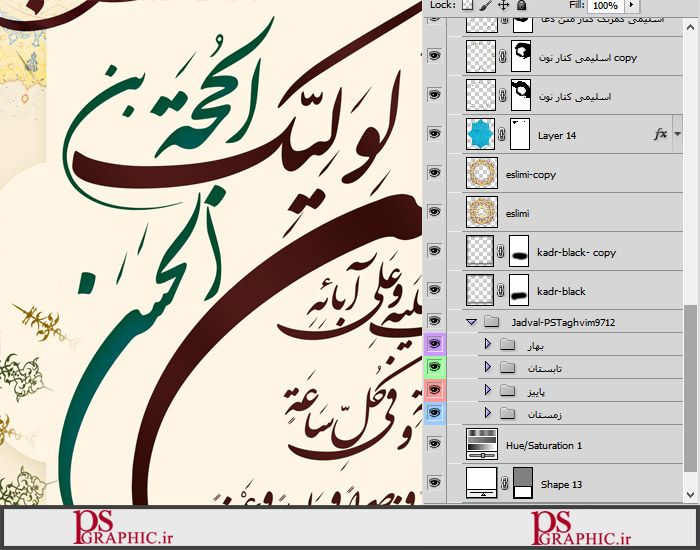Expand the زمستان folder group
Viewport: 700px width, 550px height.
click(488, 412)
